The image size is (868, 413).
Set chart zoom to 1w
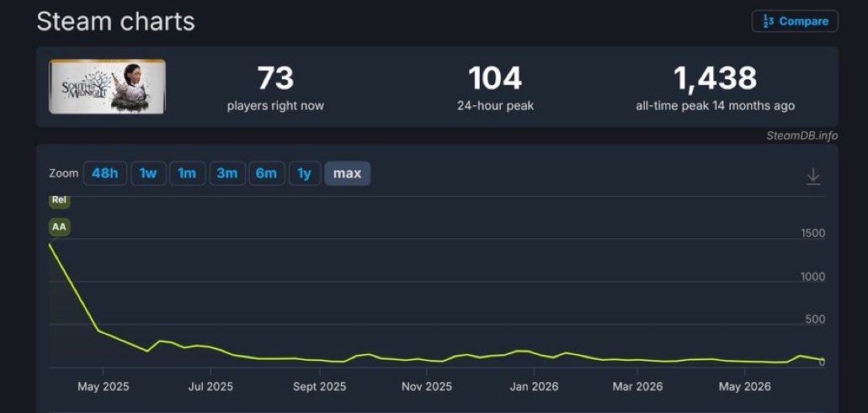[148, 173]
